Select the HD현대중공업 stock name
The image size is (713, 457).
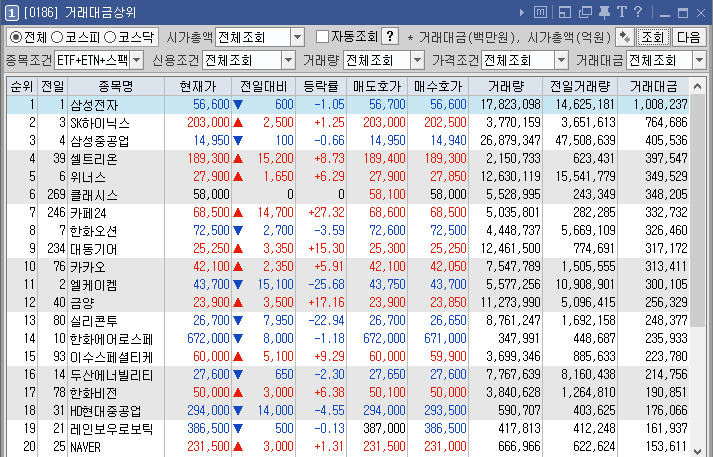pos(106,411)
